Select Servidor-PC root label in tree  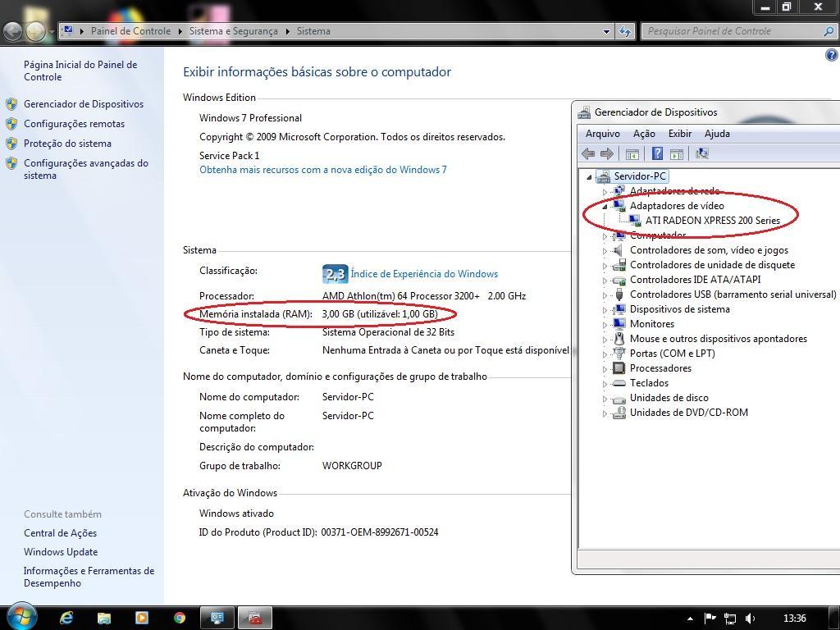[x=640, y=176]
